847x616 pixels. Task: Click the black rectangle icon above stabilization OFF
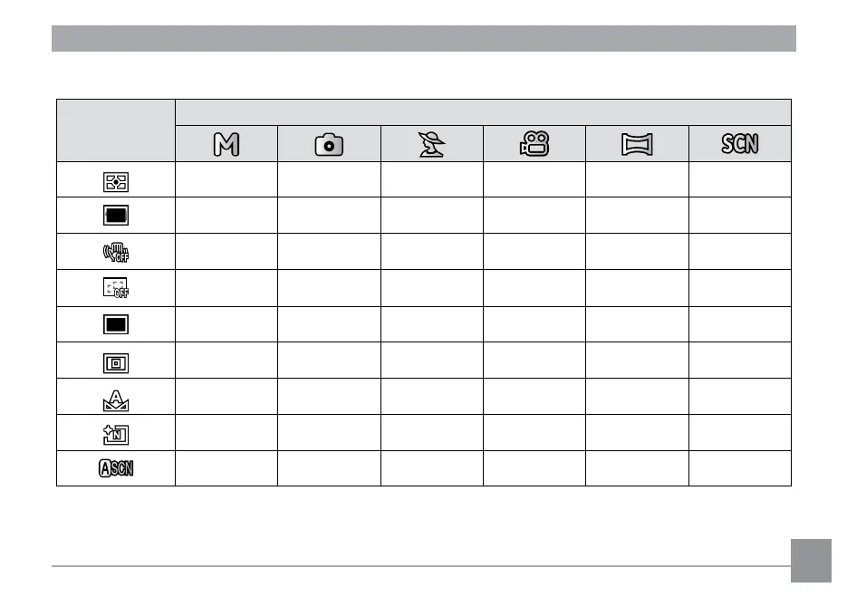tap(116, 216)
